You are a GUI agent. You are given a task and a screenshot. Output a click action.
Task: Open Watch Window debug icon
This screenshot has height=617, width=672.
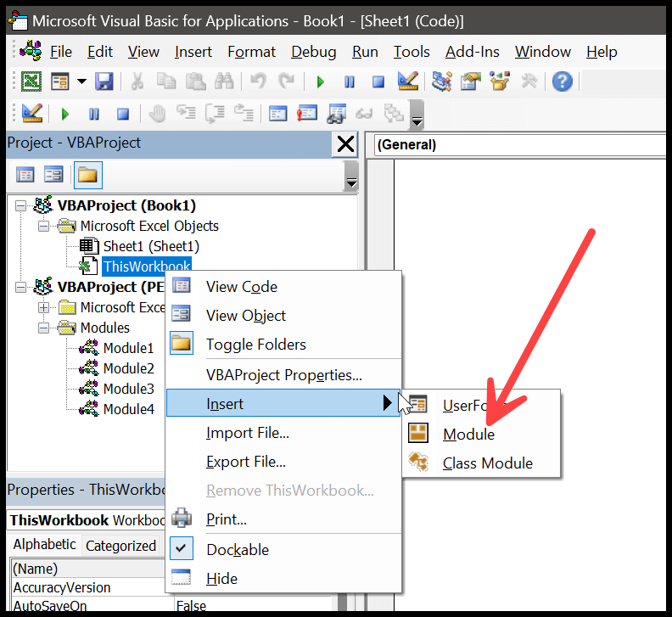[x=336, y=114]
